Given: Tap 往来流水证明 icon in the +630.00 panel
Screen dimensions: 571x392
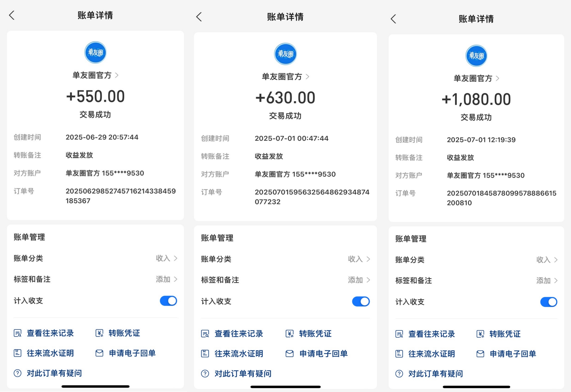Looking at the screenshot, I should pos(205,354).
